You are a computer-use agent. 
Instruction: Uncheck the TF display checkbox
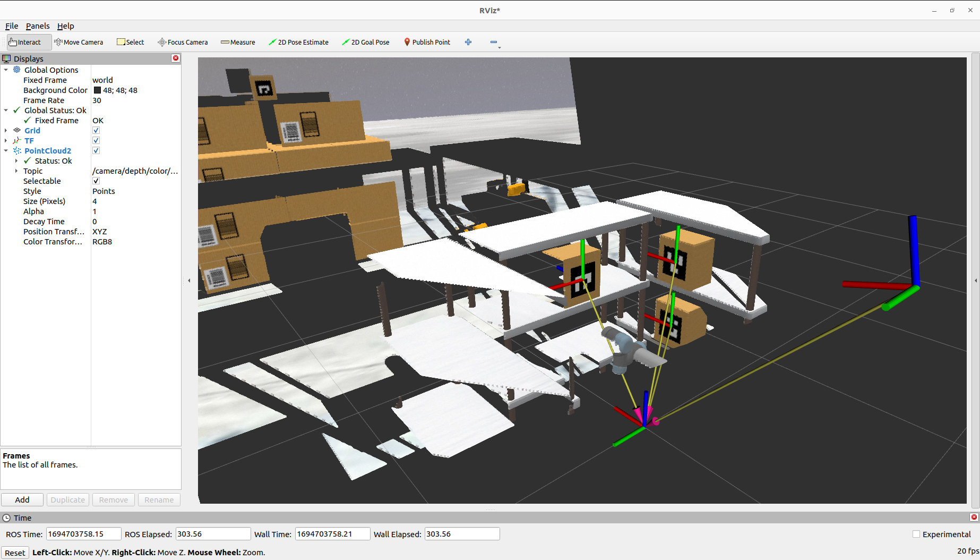96,141
